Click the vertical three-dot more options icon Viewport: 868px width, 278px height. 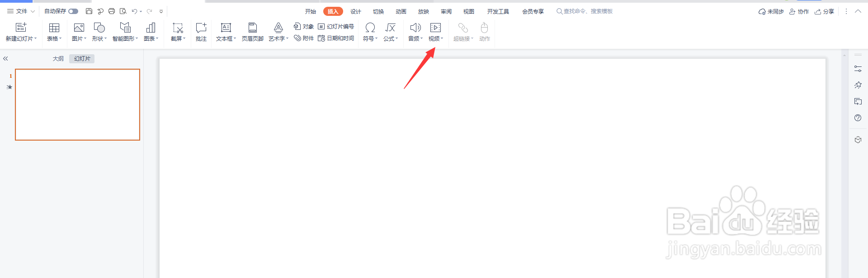tap(846, 11)
